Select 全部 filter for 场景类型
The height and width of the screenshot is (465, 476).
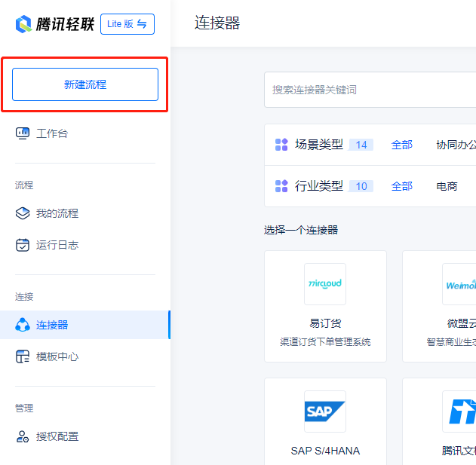click(x=401, y=145)
